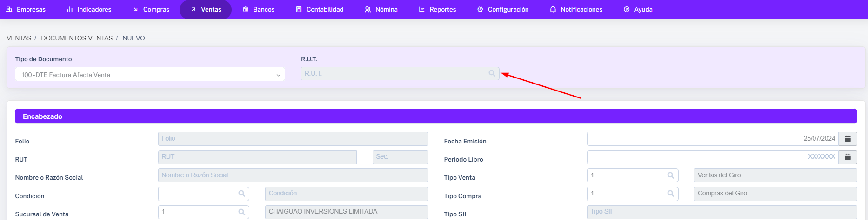Click the Sec. input field
This screenshot has height=220, width=868.
coord(401,157)
